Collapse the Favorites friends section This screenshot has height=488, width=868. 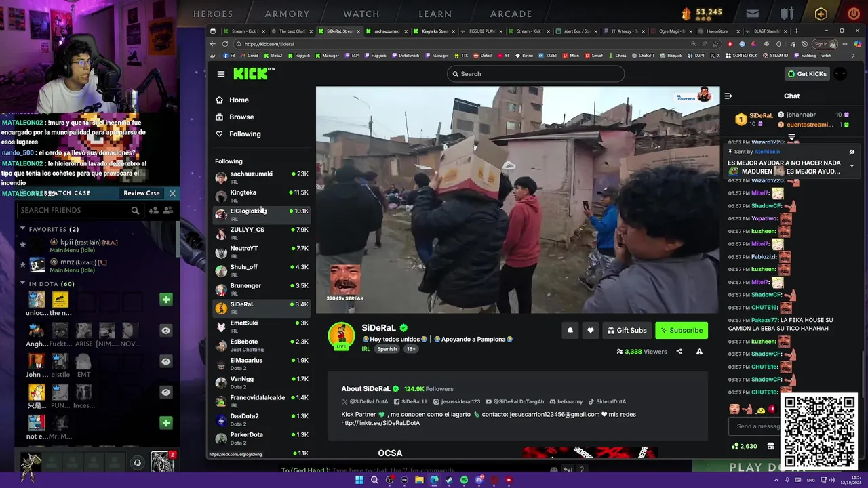22,229
